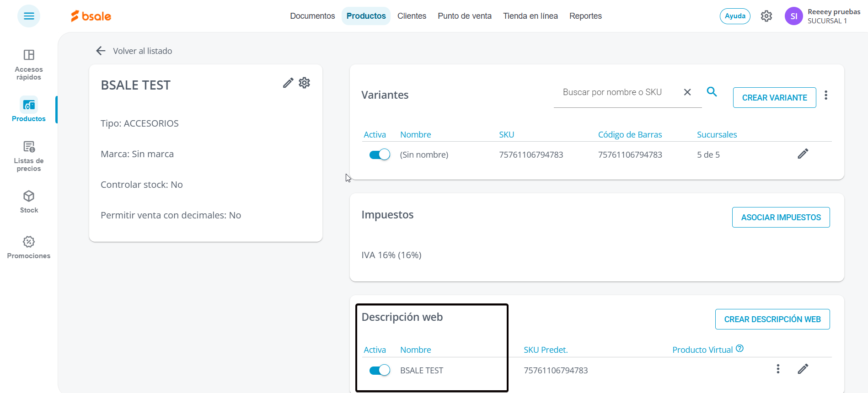Click the Código de Barras column header

pyautogui.click(x=630, y=135)
